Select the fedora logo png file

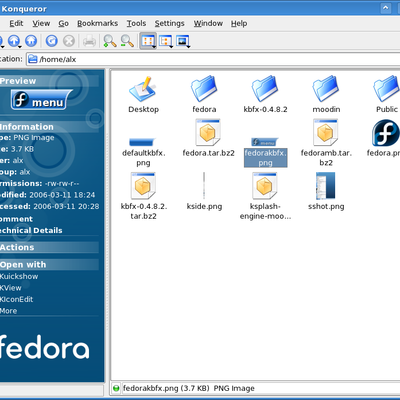point(385,138)
